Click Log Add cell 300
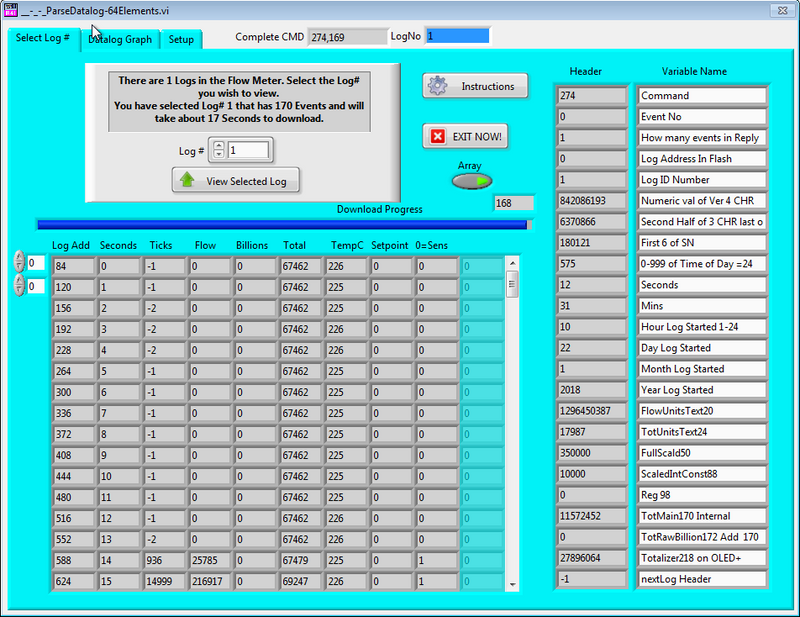This screenshot has height=617, width=800. tap(73, 392)
